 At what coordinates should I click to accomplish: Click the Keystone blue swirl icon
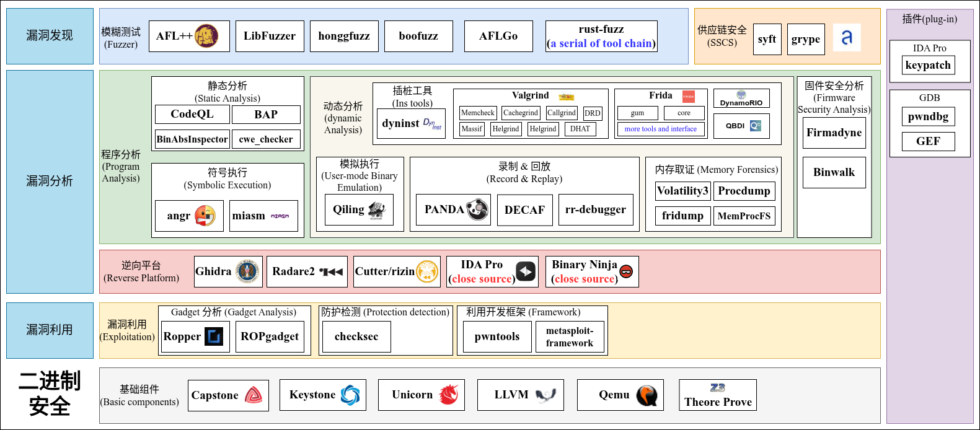350,395
